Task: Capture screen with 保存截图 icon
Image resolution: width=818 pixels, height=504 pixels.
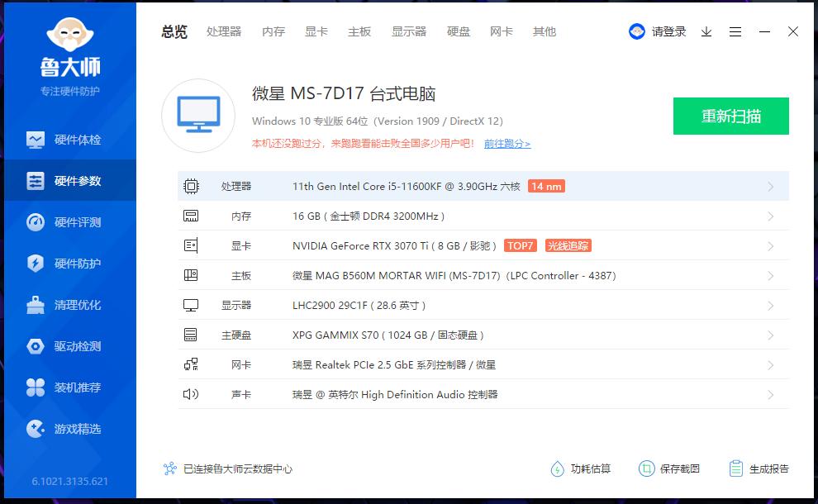Action: 672,468
